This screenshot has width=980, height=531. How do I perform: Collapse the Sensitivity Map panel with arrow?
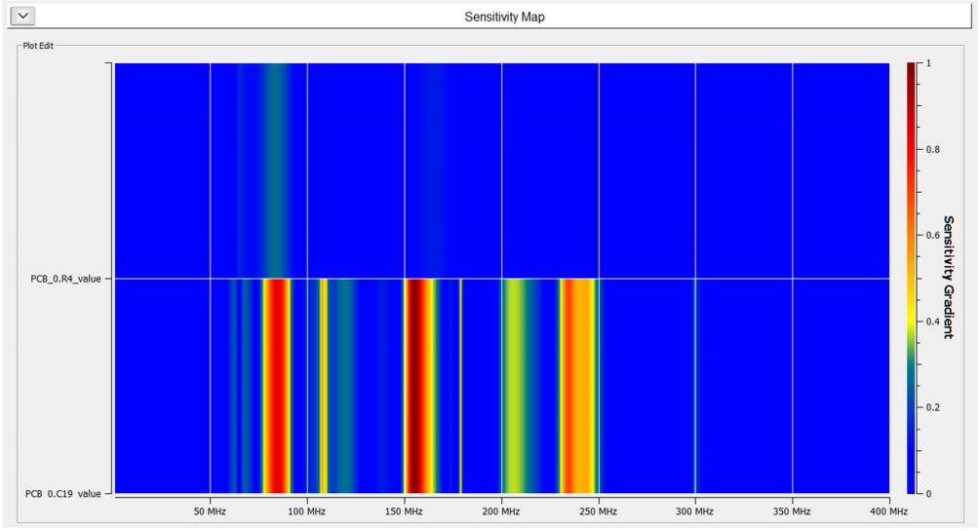23,16
